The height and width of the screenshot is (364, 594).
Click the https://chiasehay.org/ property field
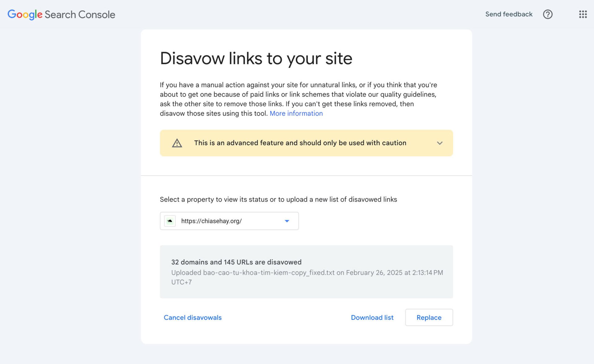(x=229, y=221)
